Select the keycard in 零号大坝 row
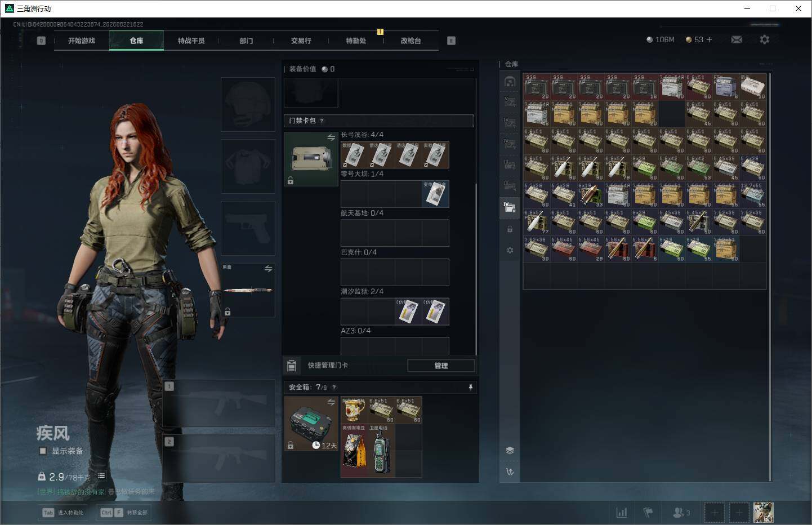 pos(435,194)
